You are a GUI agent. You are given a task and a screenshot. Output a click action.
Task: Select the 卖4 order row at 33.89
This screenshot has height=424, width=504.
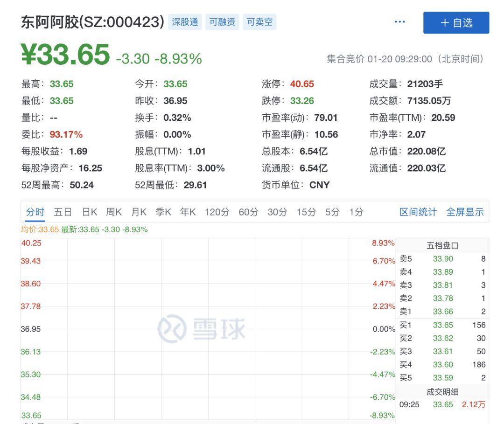coord(442,272)
